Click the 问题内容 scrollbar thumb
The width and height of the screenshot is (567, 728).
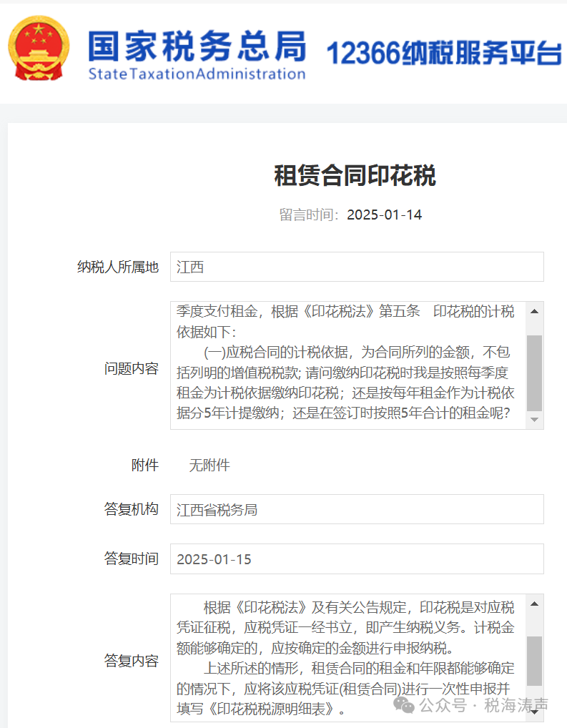point(534,373)
